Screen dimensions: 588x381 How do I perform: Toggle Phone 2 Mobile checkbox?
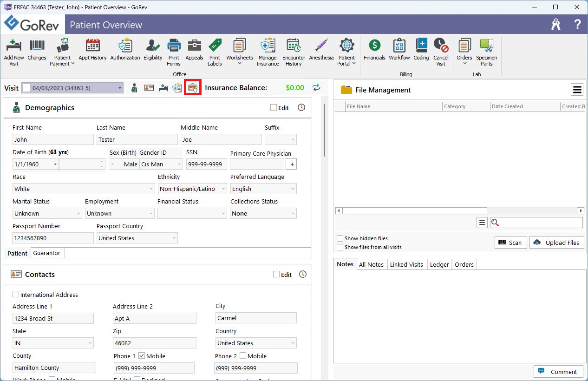[243, 356]
